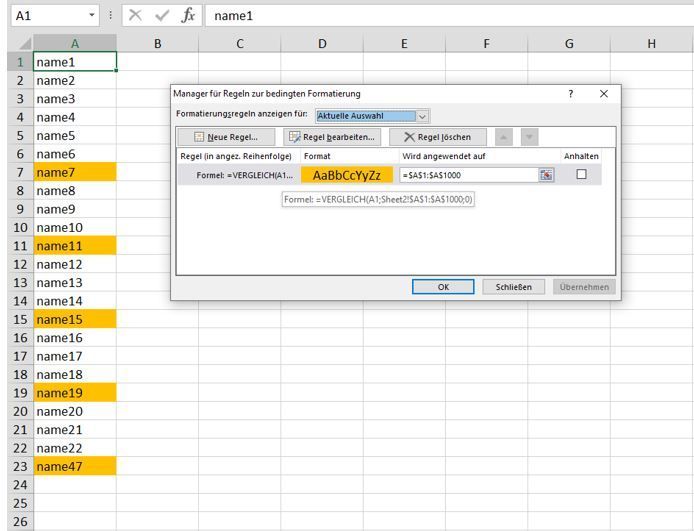Click the applies-to range field =$A$1:$A$1000

click(x=469, y=175)
